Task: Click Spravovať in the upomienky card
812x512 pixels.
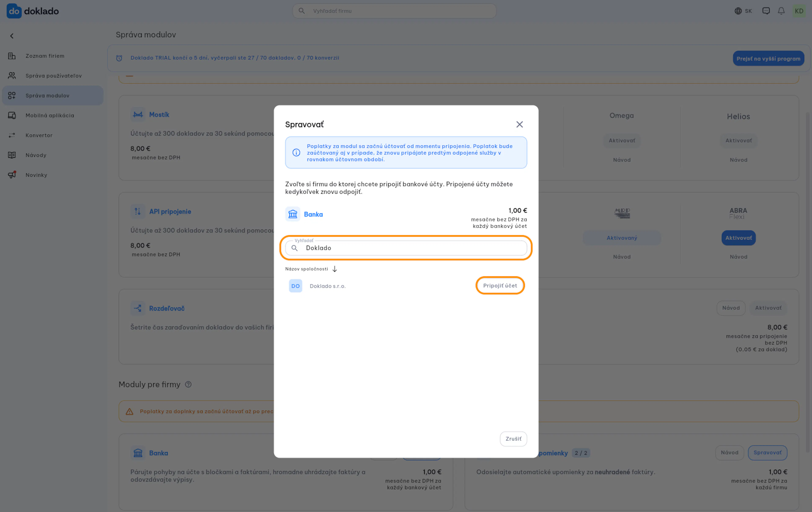Action: pyautogui.click(x=768, y=453)
